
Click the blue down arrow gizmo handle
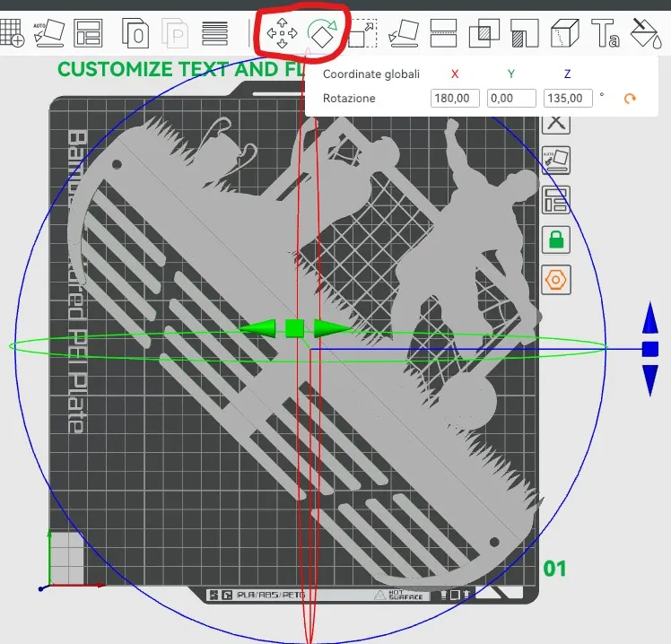pos(650,380)
